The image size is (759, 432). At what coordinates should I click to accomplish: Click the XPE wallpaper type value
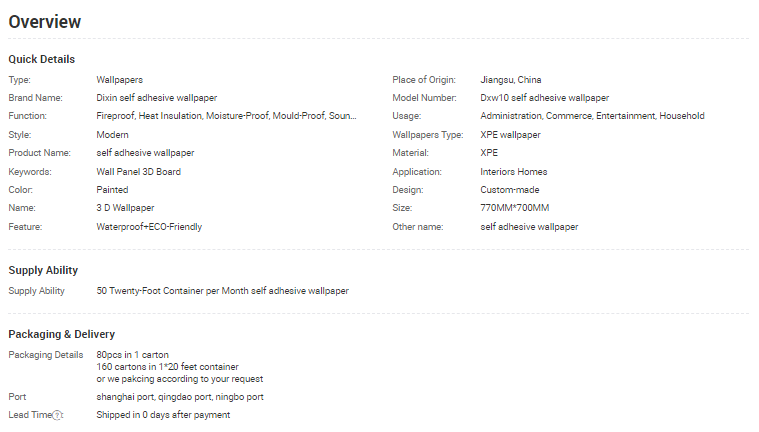click(510, 134)
